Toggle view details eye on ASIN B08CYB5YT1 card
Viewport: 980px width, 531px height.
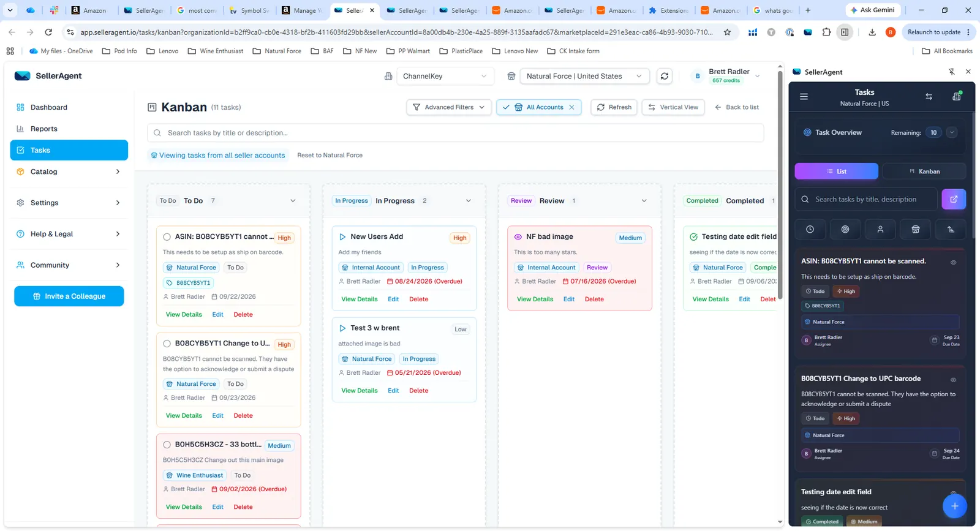[953, 262]
